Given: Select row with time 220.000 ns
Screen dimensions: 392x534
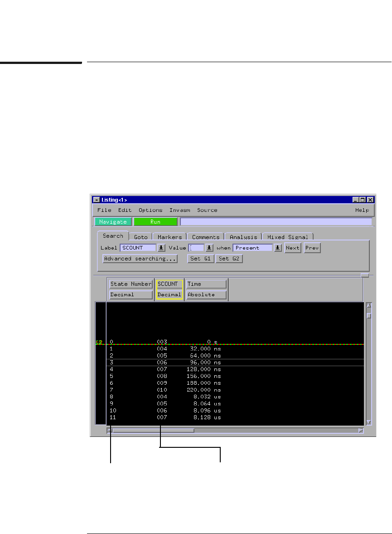Looking at the screenshot, I should tap(235, 390).
